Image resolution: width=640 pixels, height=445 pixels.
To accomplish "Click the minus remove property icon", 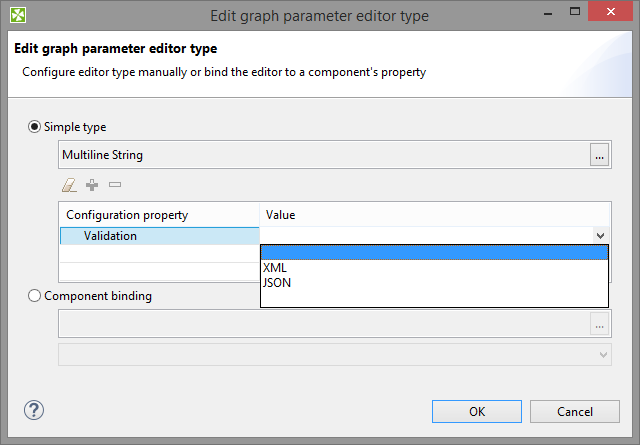I will 115,185.
